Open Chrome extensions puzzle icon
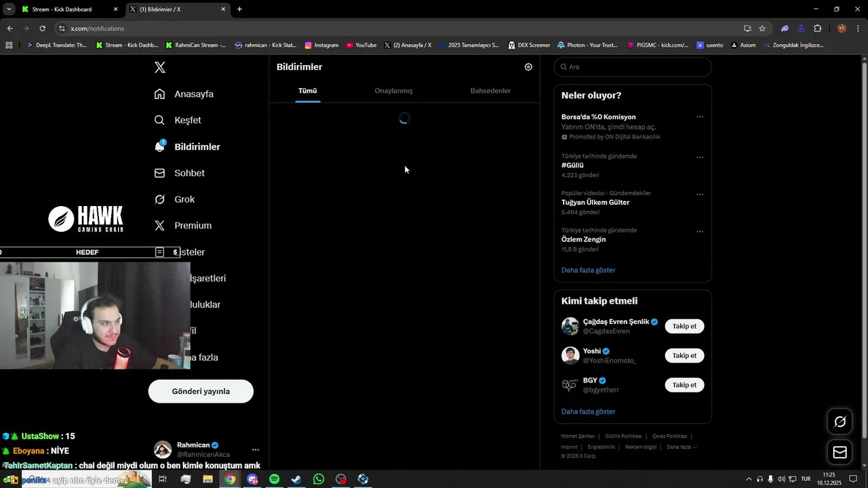Screen dimensions: 868x488 point(817,28)
